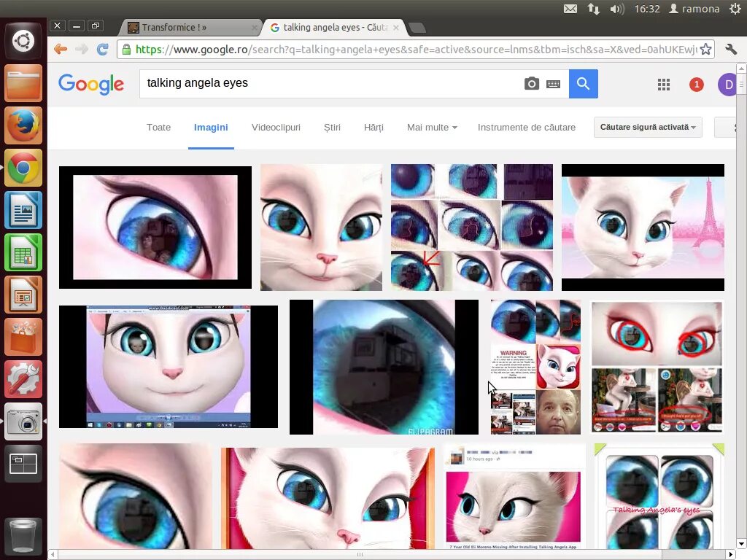The image size is (747, 560).
Task: Open Chrome wrench menu
Action: click(x=731, y=49)
